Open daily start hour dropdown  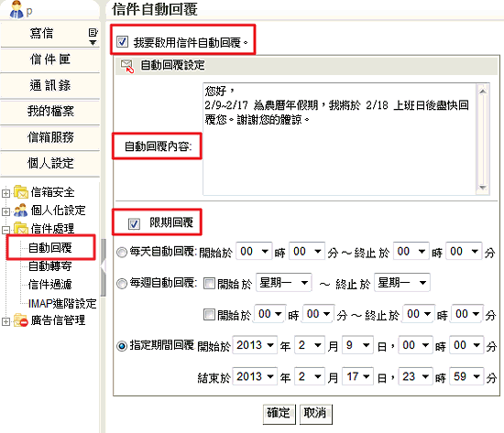coord(254,251)
